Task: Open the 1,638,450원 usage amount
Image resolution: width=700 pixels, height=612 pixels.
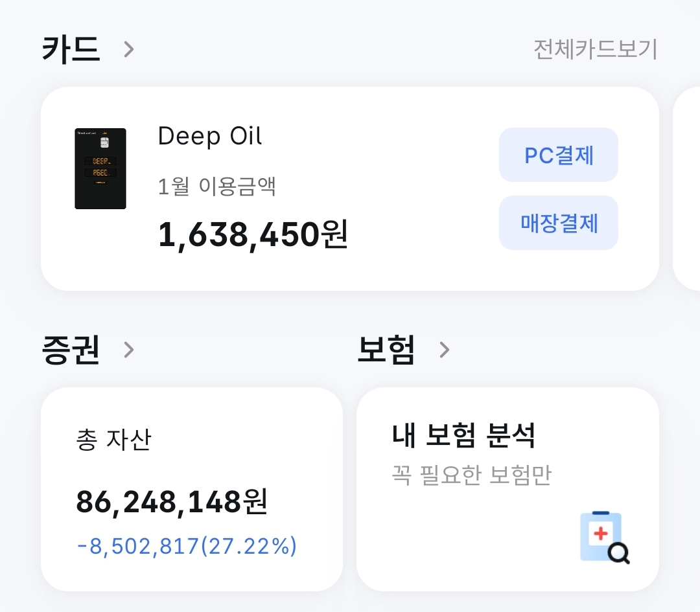Action: (x=253, y=234)
